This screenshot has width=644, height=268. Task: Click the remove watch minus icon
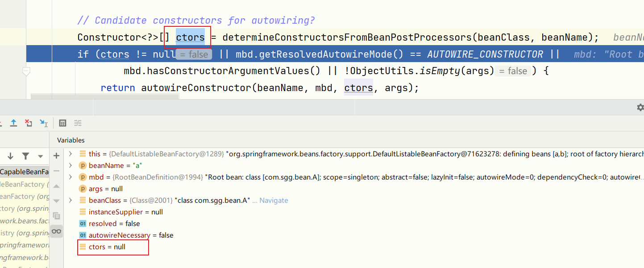point(56,171)
